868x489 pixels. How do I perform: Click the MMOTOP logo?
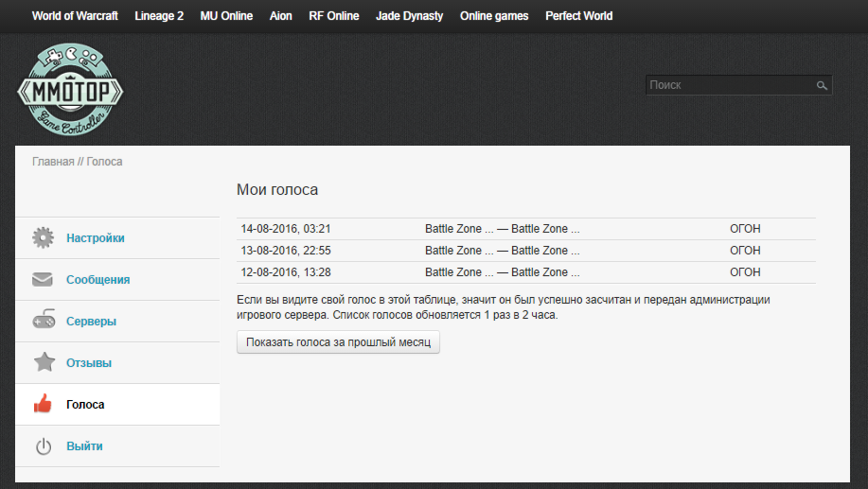[70, 92]
